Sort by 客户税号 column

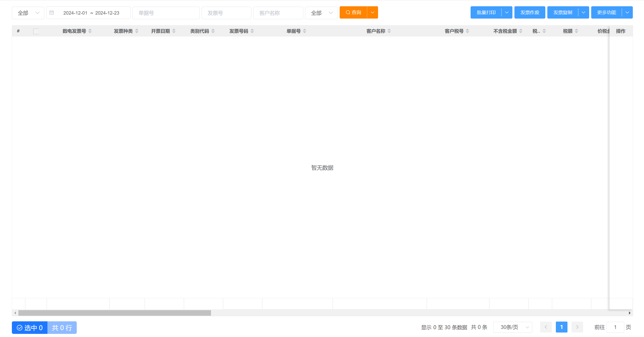tap(467, 31)
